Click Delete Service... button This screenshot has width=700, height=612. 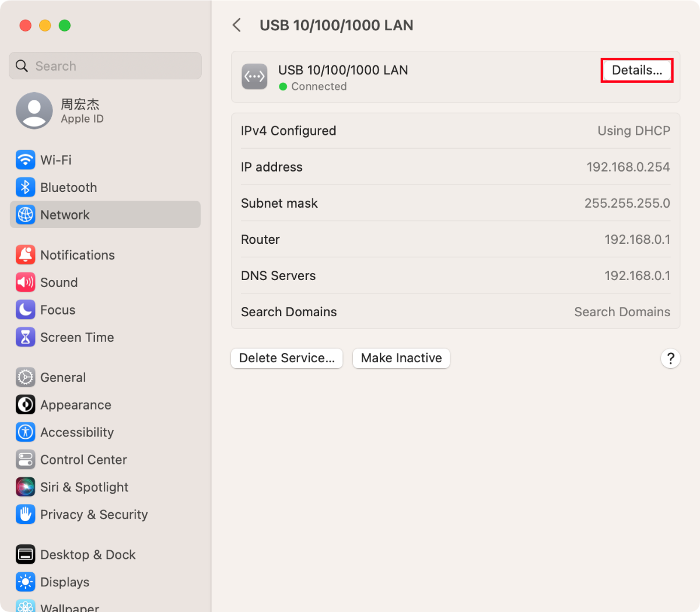point(286,358)
